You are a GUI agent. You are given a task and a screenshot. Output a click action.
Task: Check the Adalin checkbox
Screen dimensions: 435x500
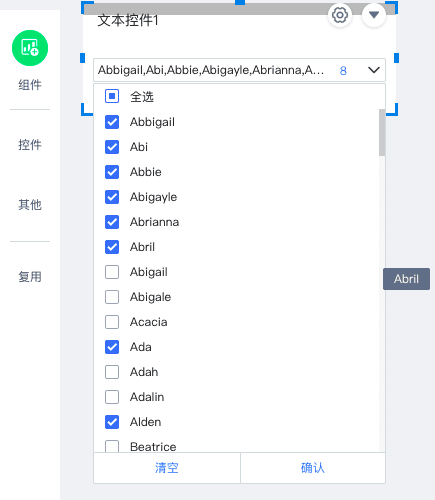tap(112, 397)
